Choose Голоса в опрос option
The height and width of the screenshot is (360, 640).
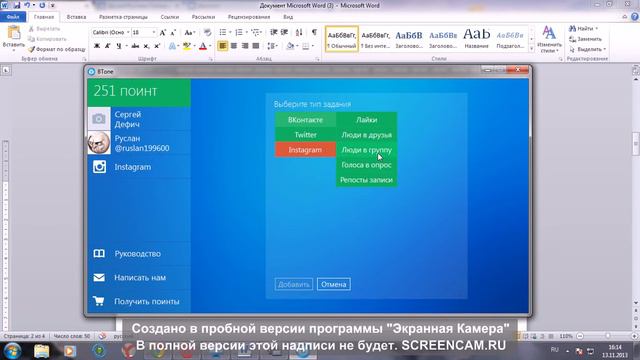coord(367,165)
